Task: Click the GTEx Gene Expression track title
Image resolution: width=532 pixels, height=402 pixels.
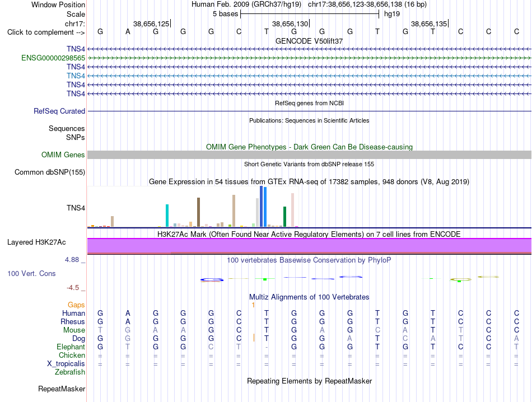Action: click(309, 182)
